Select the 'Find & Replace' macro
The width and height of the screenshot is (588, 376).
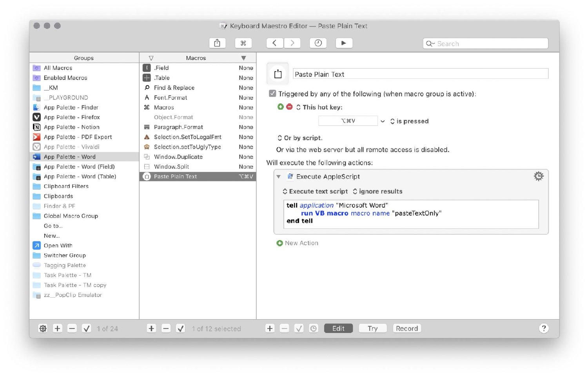[x=174, y=88]
